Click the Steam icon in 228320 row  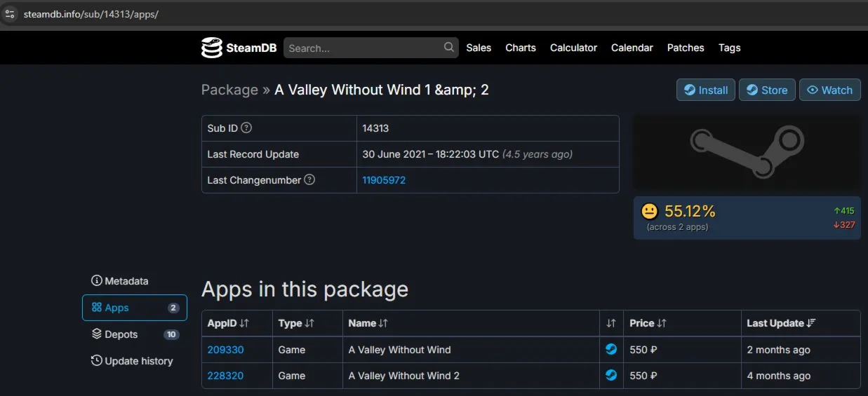pyautogui.click(x=611, y=375)
